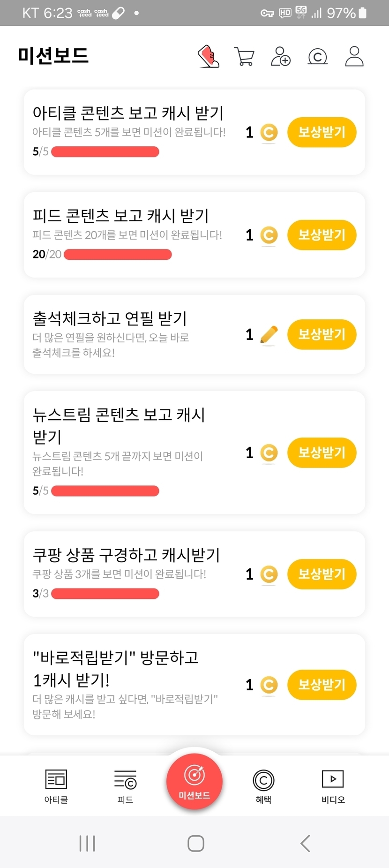This screenshot has width=389, height=868.
Task: Switch to the 아티클 tab
Action: (x=56, y=786)
